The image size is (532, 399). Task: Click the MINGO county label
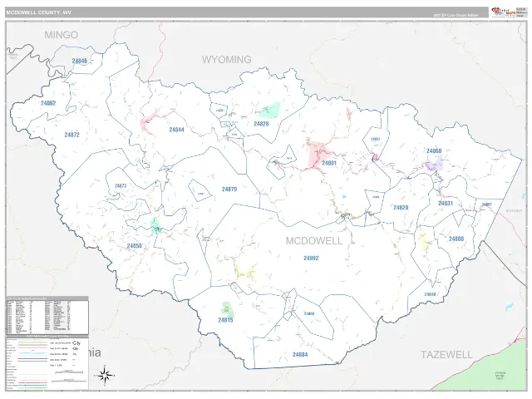click(61, 35)
